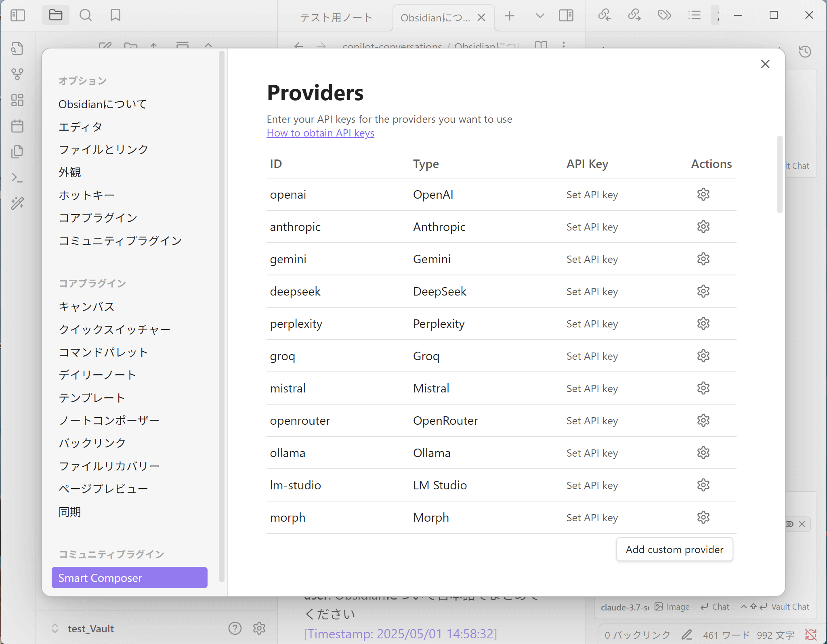Click Set API key for gemini
Viewport: 827px width, 644px height.
pyautogui.click(x=592, y=259)
